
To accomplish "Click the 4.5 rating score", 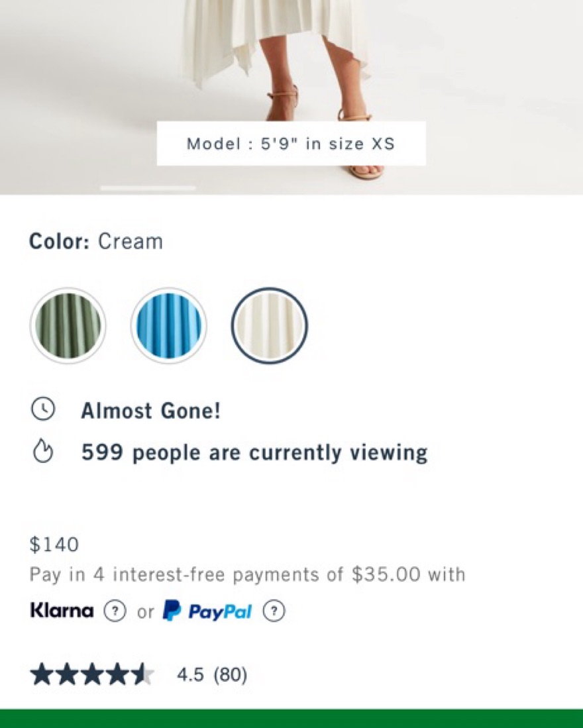I will pyautogui.click(x=191, y=675).
